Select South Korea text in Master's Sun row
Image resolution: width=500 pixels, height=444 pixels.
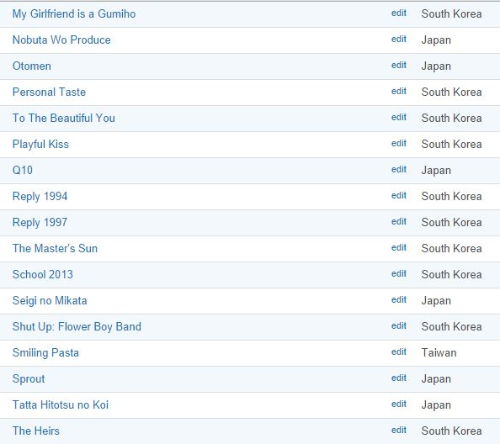tap(451, 248)
